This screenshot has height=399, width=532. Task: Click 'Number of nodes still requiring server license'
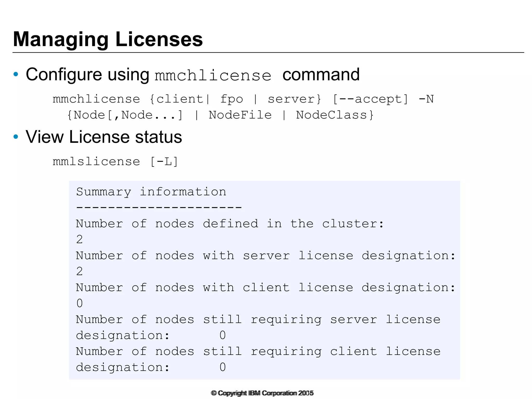[258, 320]
